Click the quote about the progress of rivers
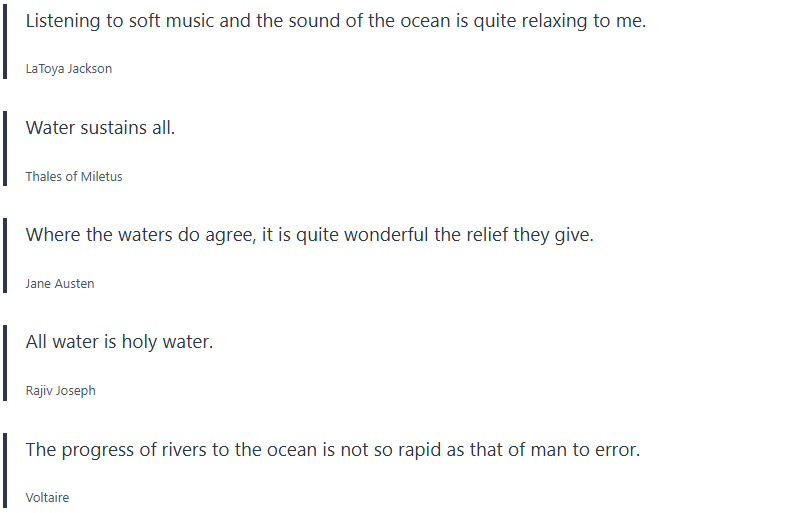 pyautogui.click(x=332, y=449)
